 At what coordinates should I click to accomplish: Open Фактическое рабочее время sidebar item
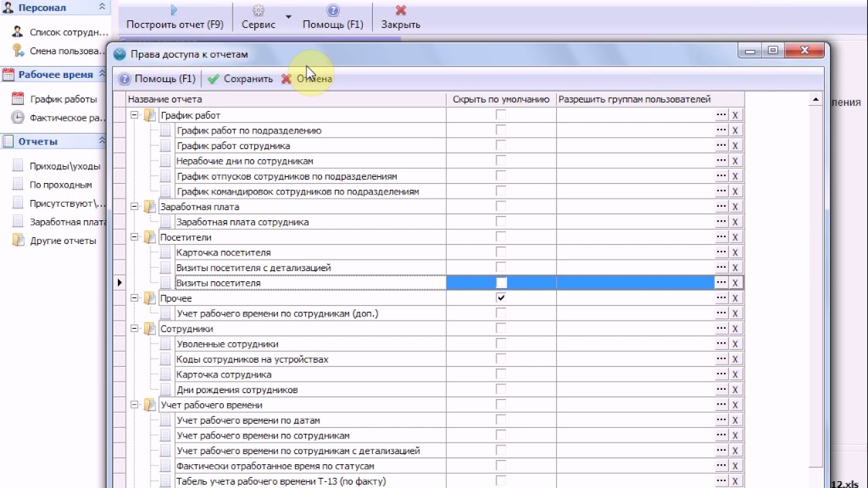[x=59, y=118]
